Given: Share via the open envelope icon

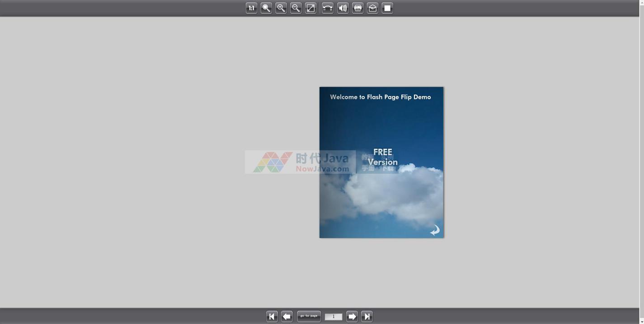Looking at the screenshot, I should (x=372, y=8).
